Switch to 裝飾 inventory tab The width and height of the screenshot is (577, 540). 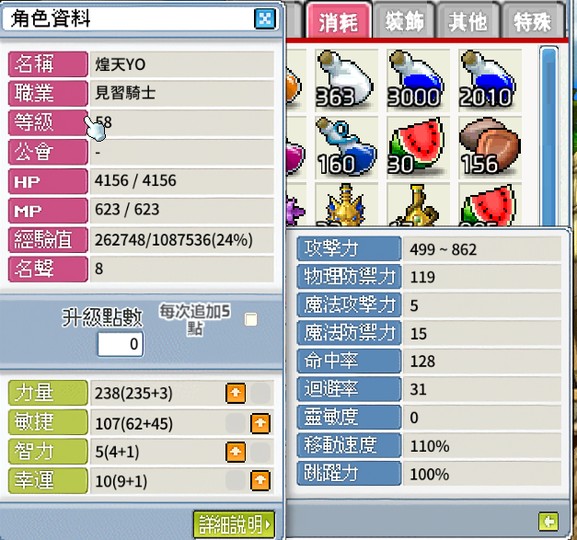tap(404, 21)
